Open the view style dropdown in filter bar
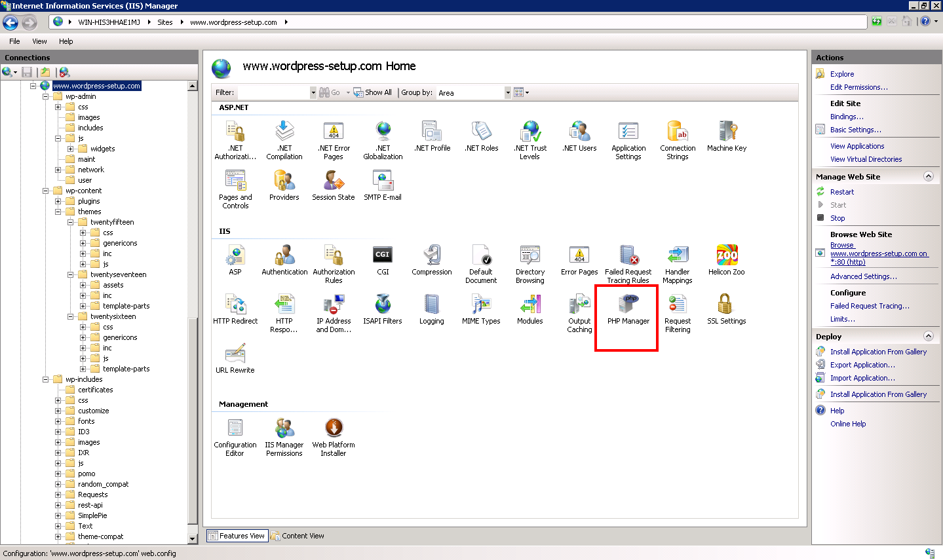 click(x=522, y=93)
